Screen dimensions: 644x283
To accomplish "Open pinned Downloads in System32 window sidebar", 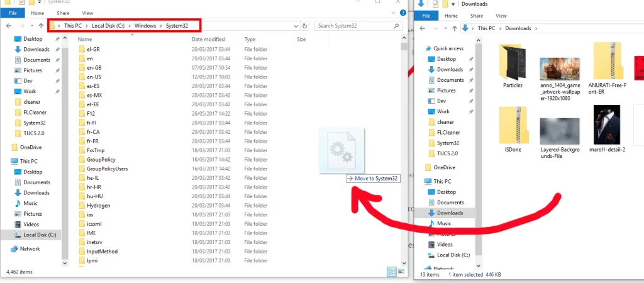I will pos(36,49).
